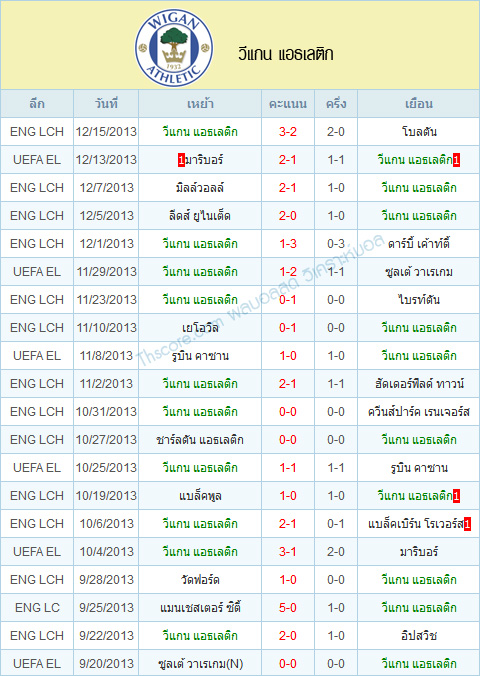Click UEFA EL league cell on 10/4/2013
This screenshot has width=480, height=676.
click(x=37, y=552)
